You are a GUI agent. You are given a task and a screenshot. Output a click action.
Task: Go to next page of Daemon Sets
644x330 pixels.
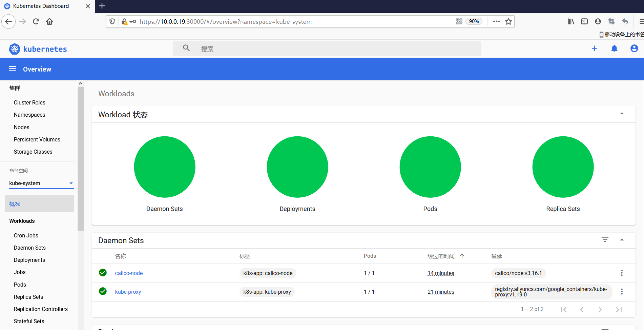click(x=600, y=309)
